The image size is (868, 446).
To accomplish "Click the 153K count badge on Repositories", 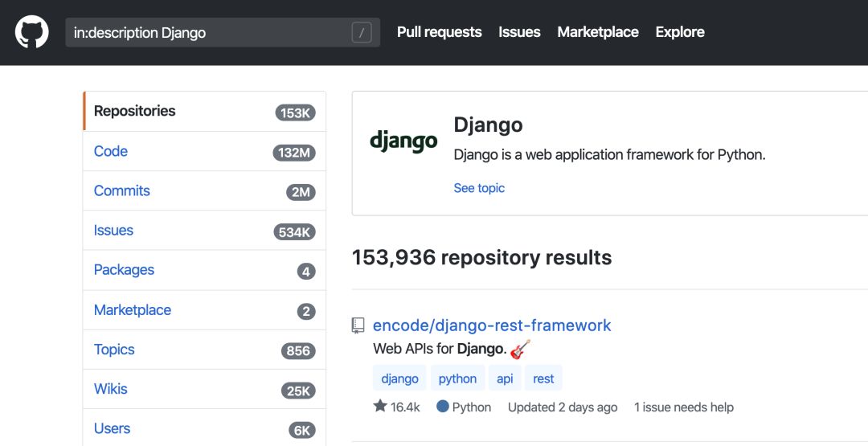I will click(296, 113).
